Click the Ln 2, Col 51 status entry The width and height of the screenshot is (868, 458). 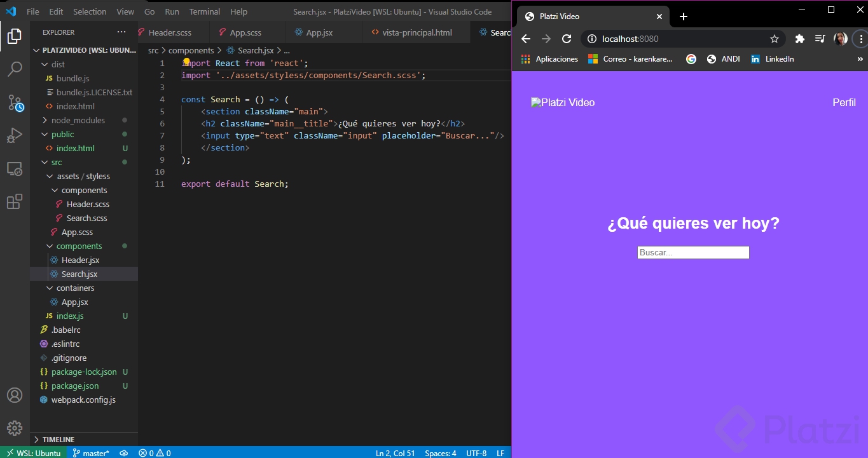click(395, 453)
